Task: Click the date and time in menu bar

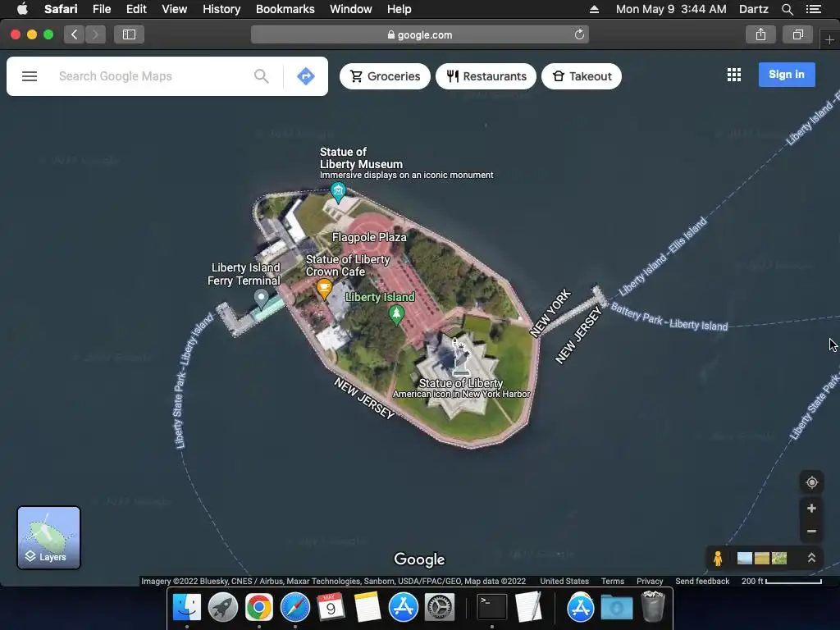Action: (671, 9)
